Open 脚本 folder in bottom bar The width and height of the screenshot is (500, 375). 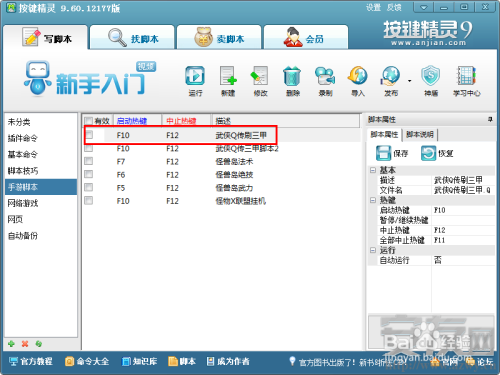[182, 361]
